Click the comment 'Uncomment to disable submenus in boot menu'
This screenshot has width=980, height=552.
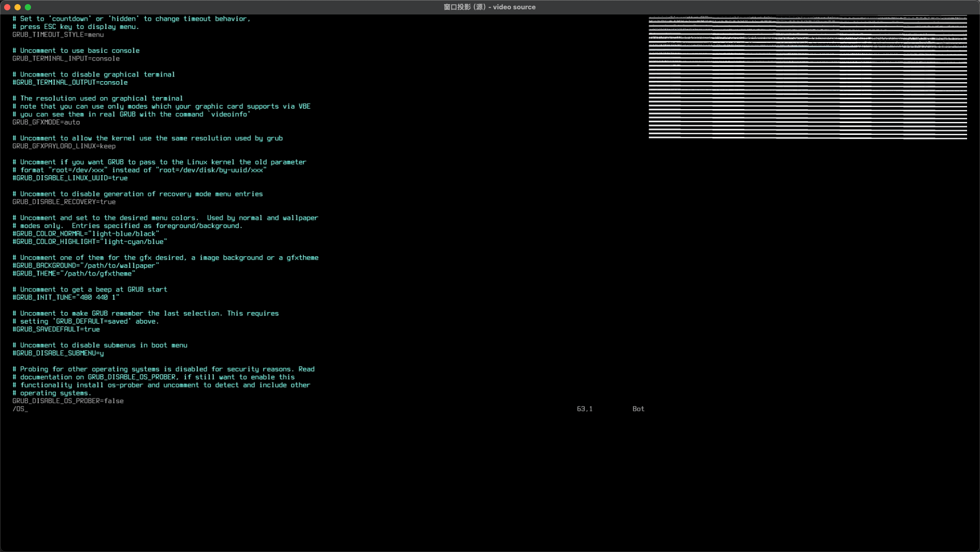(x=100, y=345)
